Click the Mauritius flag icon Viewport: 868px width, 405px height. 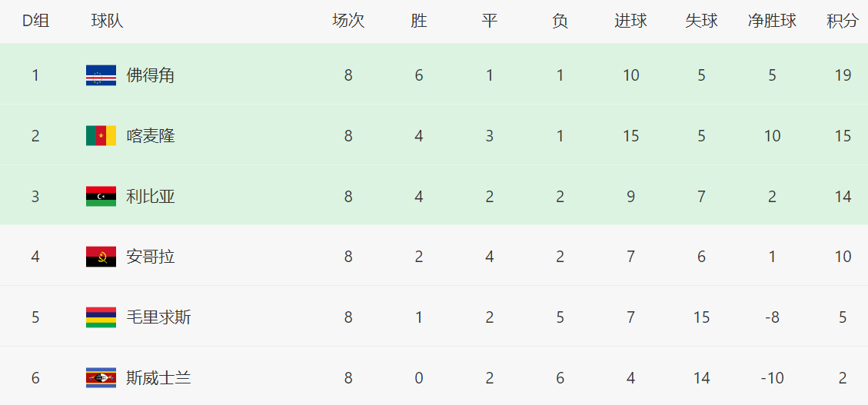tap(101, 317)
